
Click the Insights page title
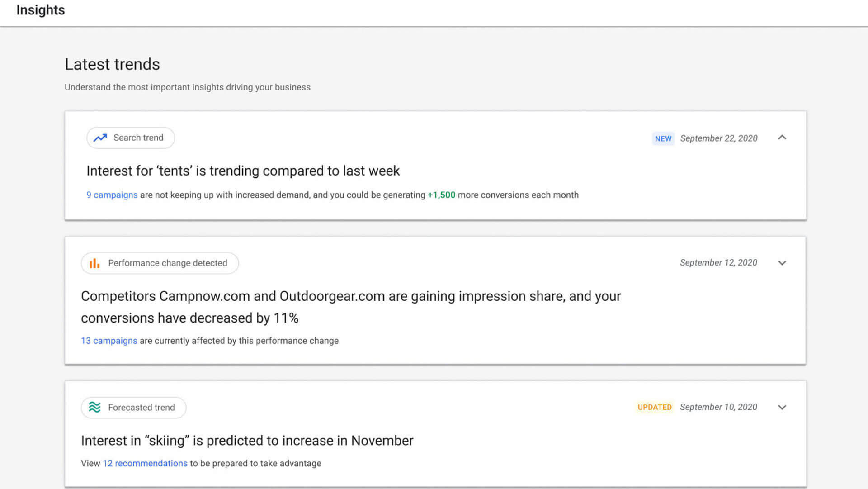click(x=41, y=10)
